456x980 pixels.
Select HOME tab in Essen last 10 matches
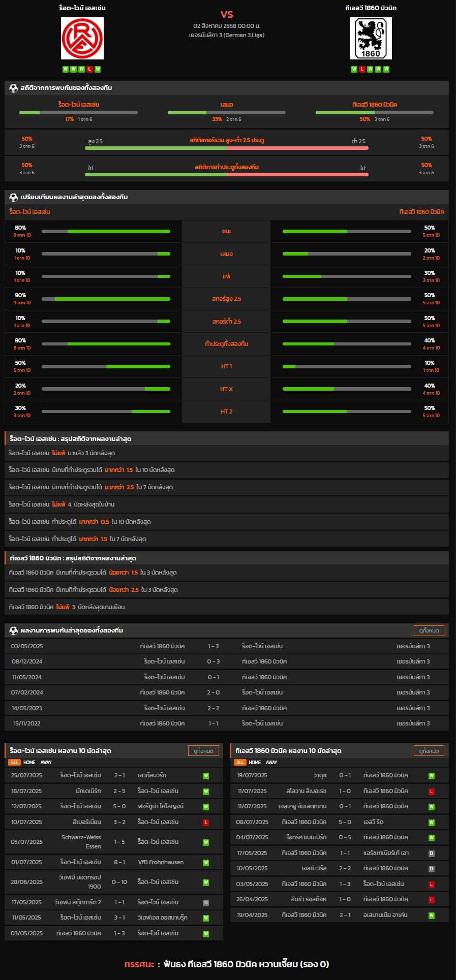(29, 763)
